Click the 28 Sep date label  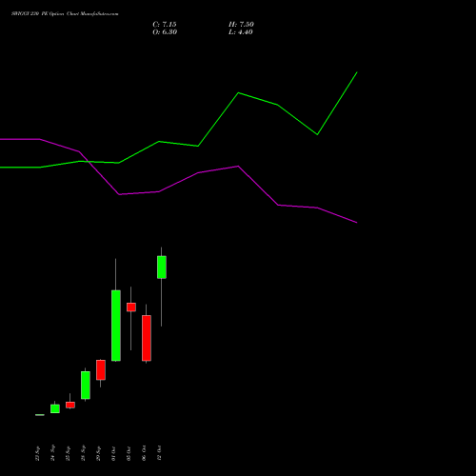tap(83, 453)
